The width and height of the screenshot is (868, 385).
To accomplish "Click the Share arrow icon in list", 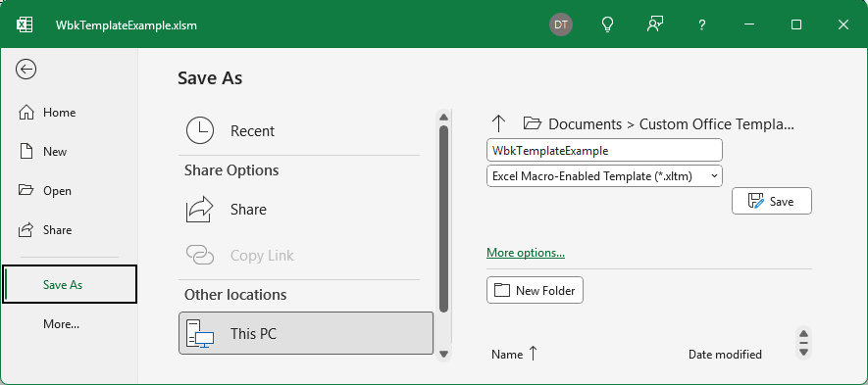I will pyautogui.click(x=200, y=209).
